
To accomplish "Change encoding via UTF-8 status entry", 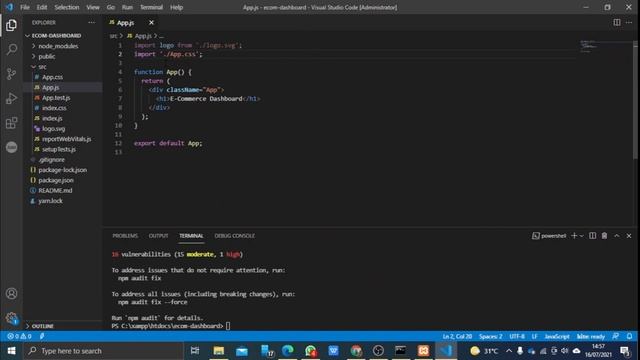I will click(517, 336).
